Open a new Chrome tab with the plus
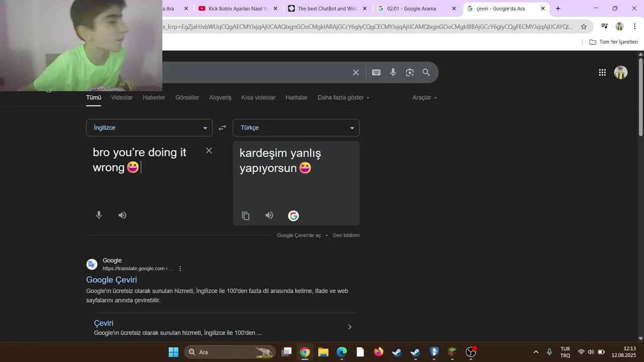The width and height of the screenshot is (644, 362). pyautogui.click(x=558, y=9)
